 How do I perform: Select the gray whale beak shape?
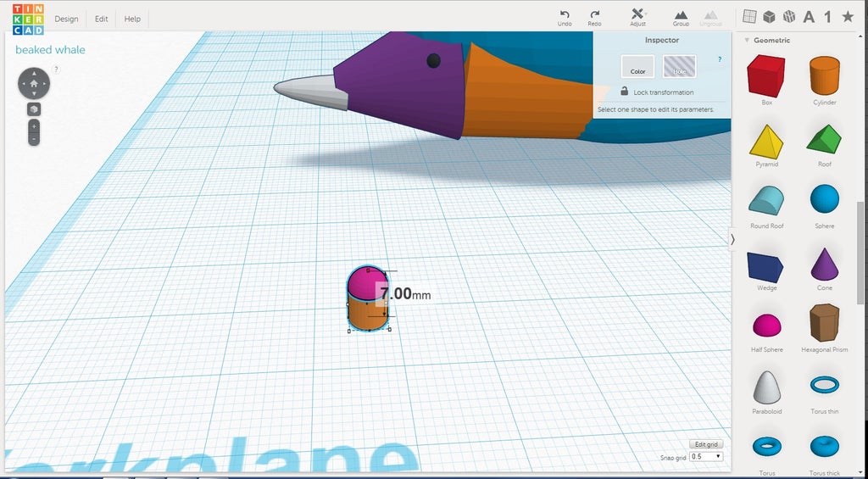coord(311,92)
